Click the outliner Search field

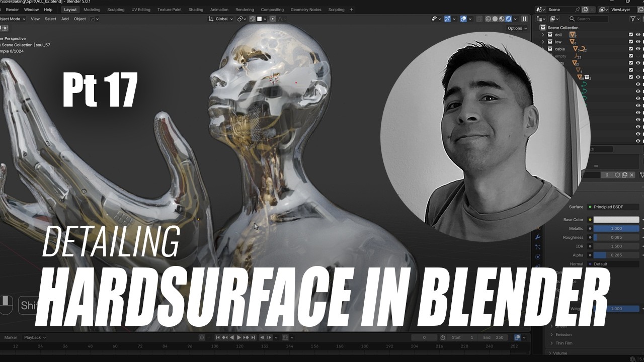[x=588, y=19]
